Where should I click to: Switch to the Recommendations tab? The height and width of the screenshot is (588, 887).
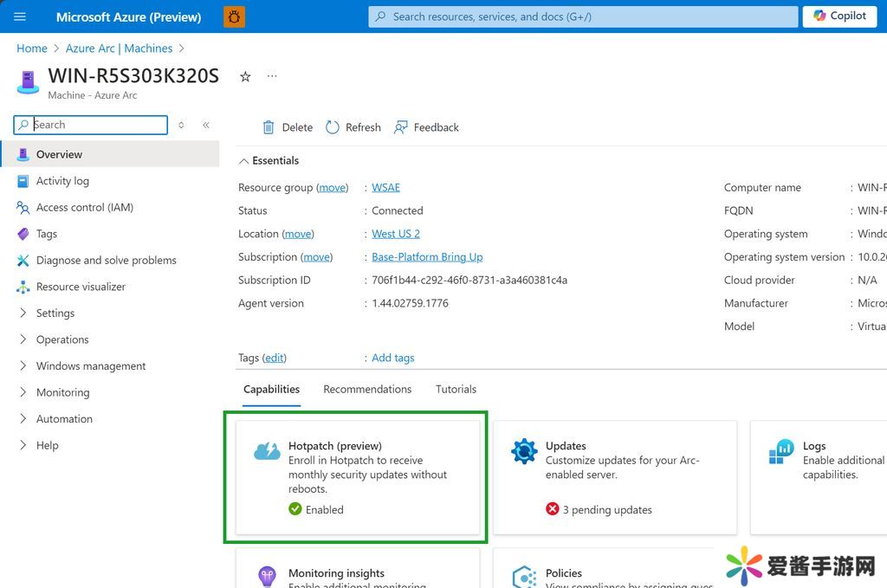pyautogui.click(x=367, y=390)
